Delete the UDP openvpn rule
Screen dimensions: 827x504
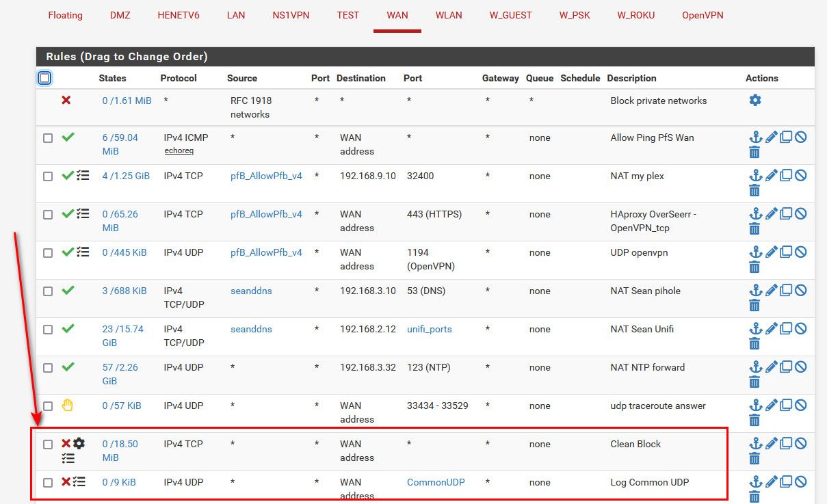754,267
